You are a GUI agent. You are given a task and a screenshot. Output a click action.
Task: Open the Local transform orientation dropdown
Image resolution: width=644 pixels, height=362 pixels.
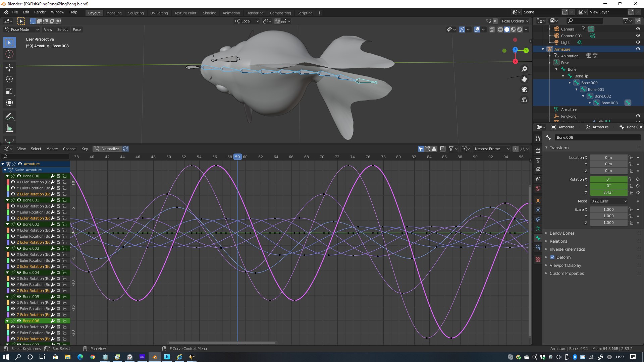(247, 21)
